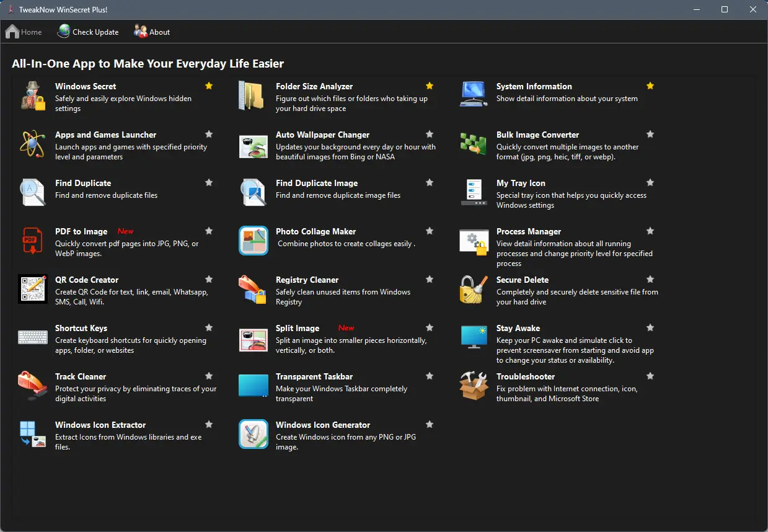The width and height of the screenshot is (768, 532).
Task: Click the QR Code Creator icon
Action: 32,289
